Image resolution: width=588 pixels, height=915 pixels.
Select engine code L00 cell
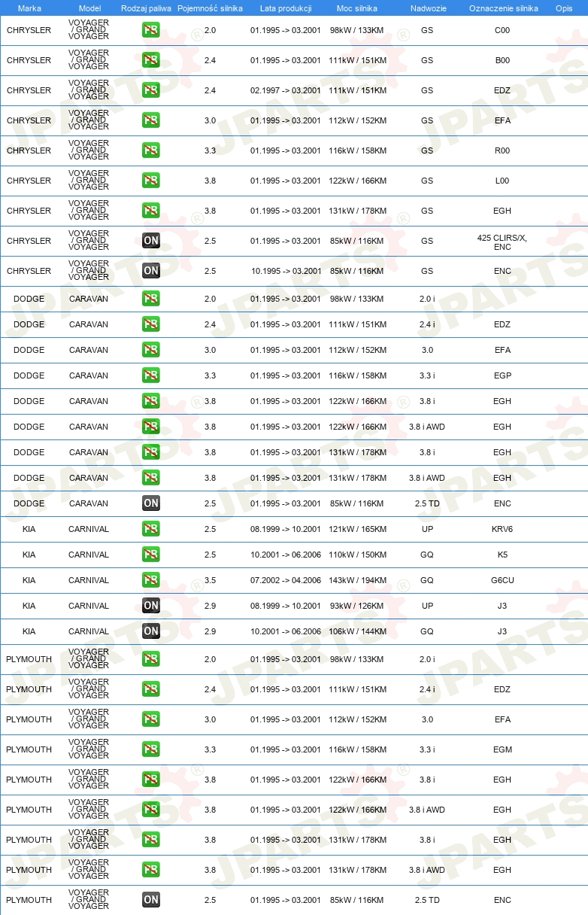tap(502, 181)
